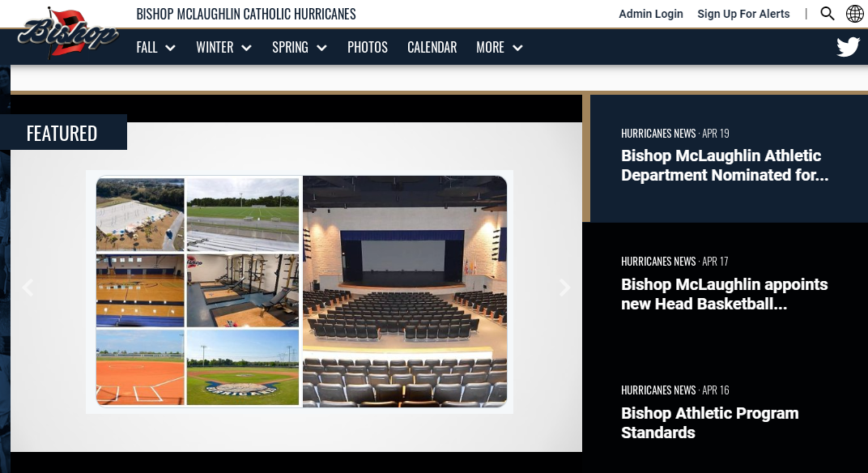Screen dimensions: 868x473
Task: Select Sign Up For Alerts
Action: (743, 14)
